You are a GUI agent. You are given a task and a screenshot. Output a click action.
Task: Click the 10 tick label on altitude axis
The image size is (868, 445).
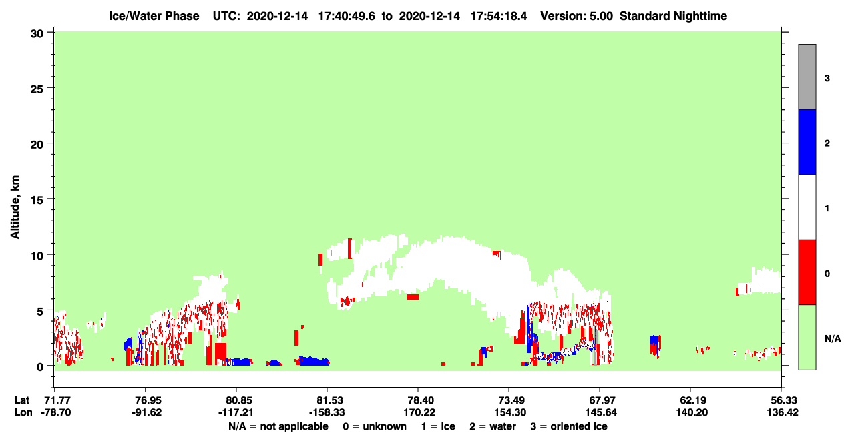39,255
